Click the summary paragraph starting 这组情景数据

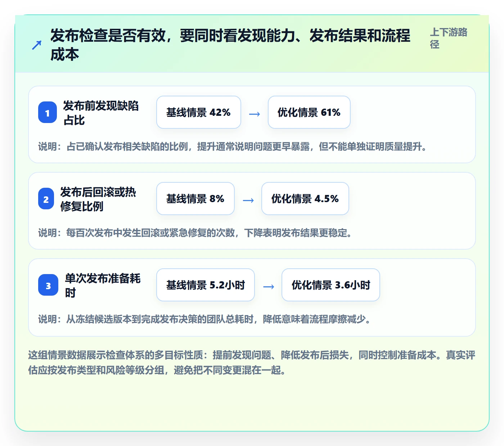pos(252,363)
